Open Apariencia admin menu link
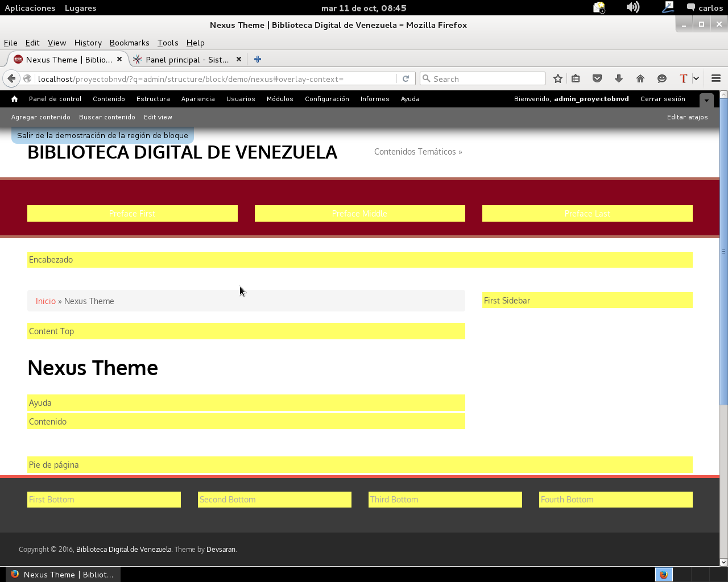 coord(198,99)
